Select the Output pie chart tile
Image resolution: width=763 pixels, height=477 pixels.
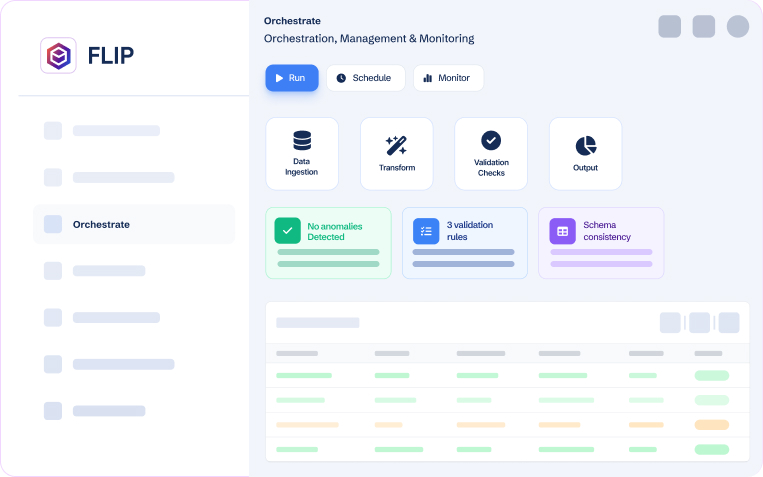tap(585, 153)
